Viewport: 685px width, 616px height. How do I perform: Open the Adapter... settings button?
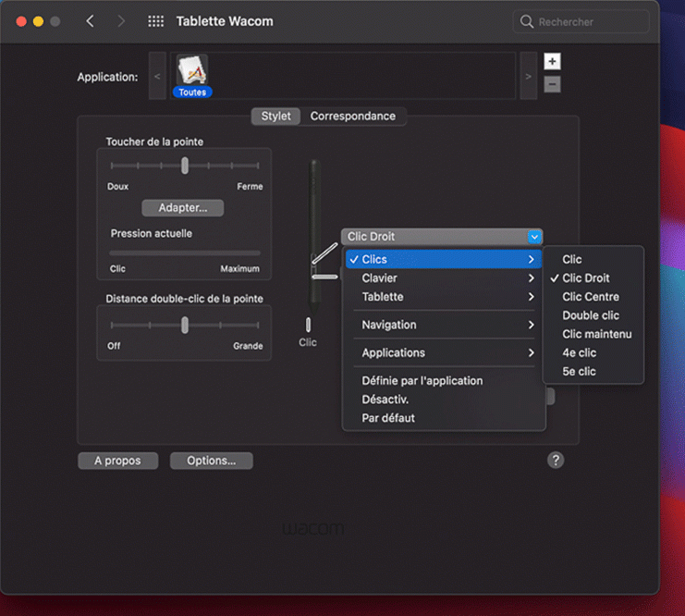tap(183, 208)
